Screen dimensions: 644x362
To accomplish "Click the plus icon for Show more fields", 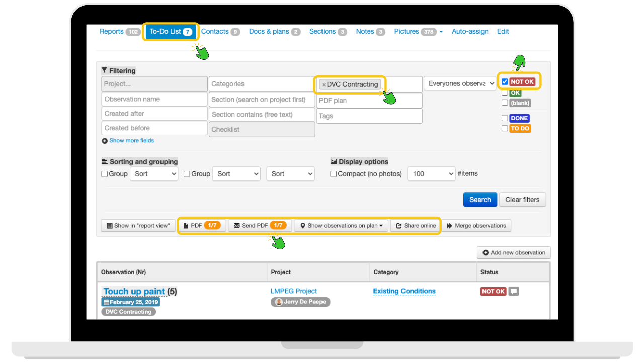I will click(105, 141).
